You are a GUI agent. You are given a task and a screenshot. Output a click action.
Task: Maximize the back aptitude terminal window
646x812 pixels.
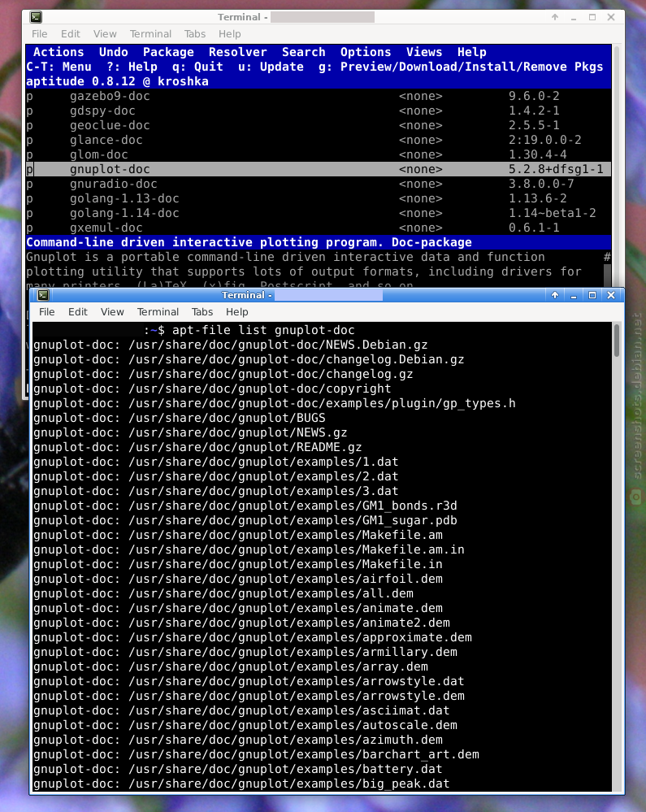click(592, 17)
